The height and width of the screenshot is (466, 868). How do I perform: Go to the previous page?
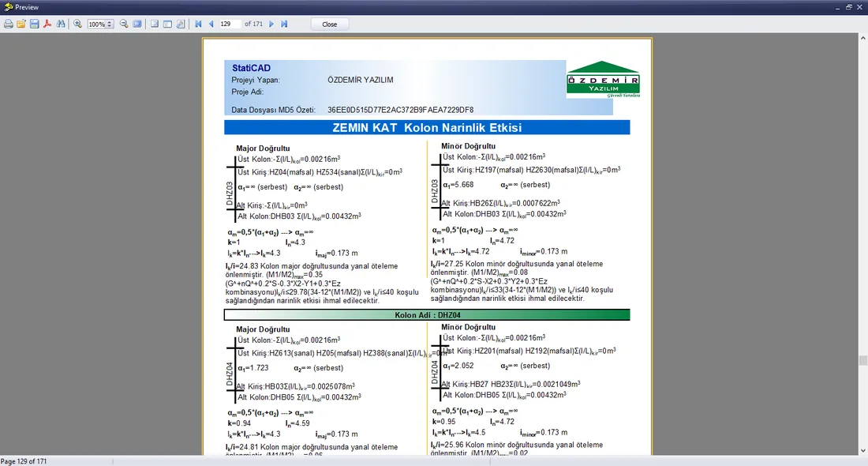coord(211,24)
